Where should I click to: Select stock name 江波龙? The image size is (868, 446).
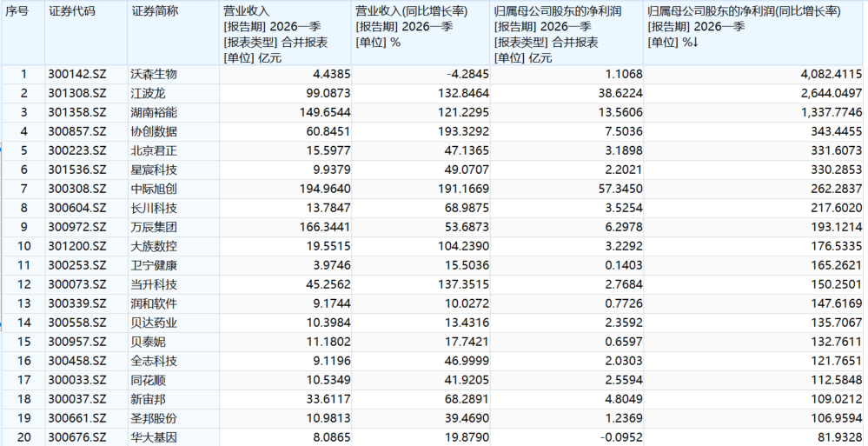[149, 94]
